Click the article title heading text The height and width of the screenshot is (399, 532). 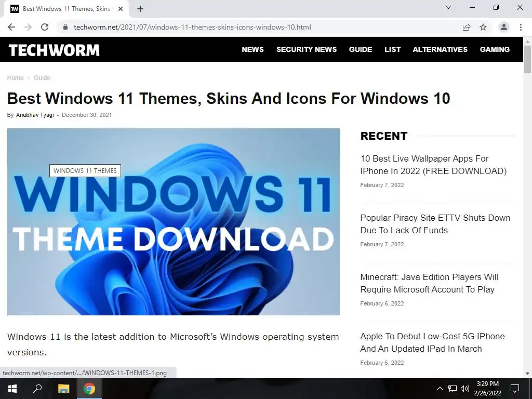[x=229, y=98]
